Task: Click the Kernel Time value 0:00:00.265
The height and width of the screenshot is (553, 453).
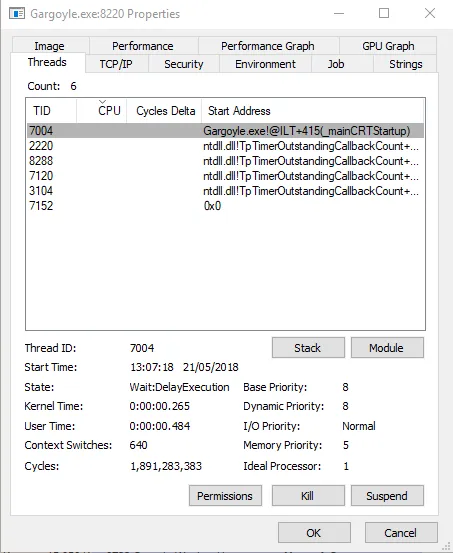Action: click(x=159, y=406)
